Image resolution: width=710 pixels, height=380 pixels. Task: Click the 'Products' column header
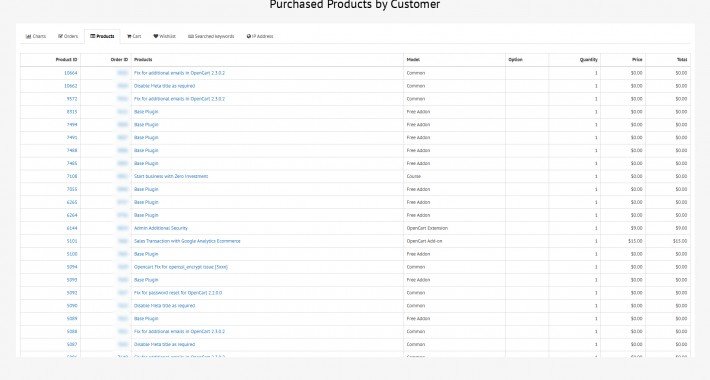point(143,60)
